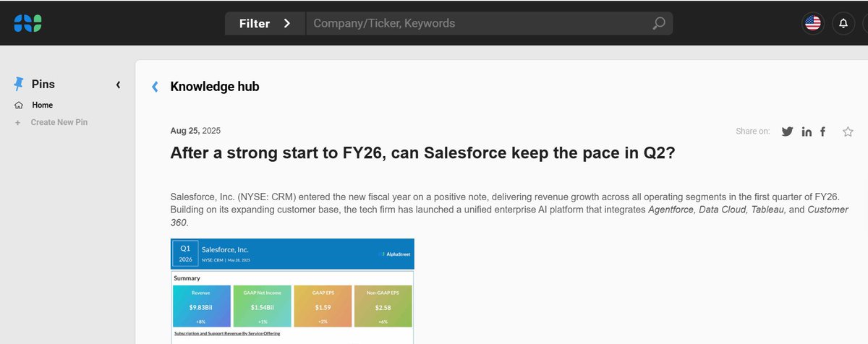
Task: Click the GAAP Net Income $1.54Bil tile
Action: point(262,306)
